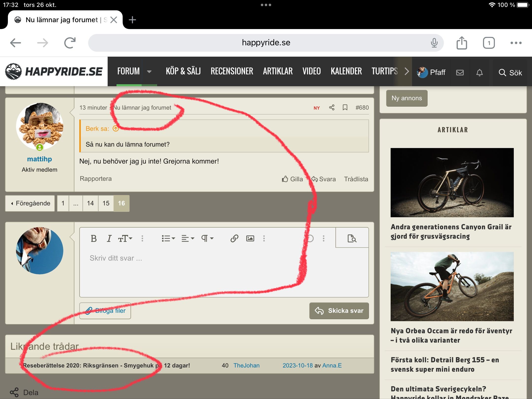Open the KÖP & SÄLJ menu
Image resolution: width=532 pixels, height=399 pixels.
tap(183, 71)
